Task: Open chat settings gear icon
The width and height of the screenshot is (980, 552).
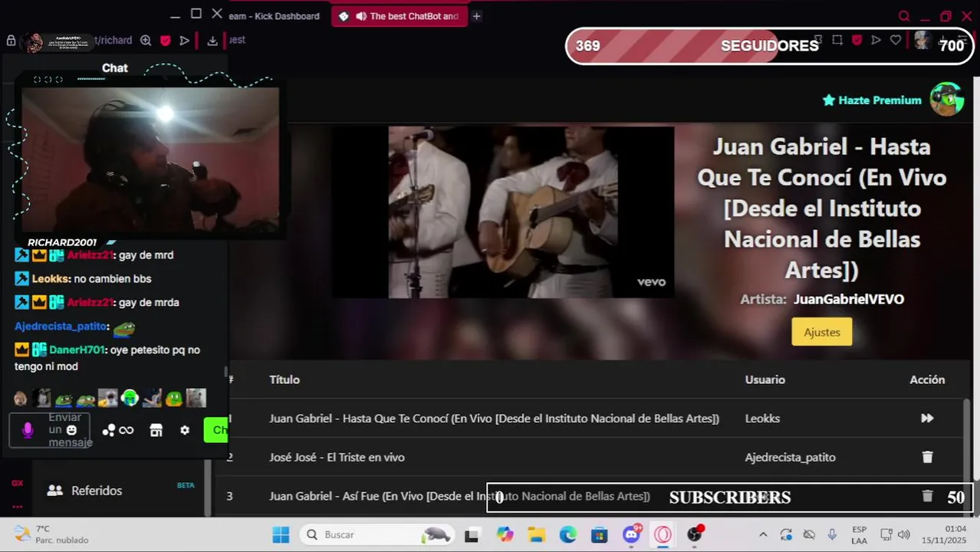Action: [185, 430]
